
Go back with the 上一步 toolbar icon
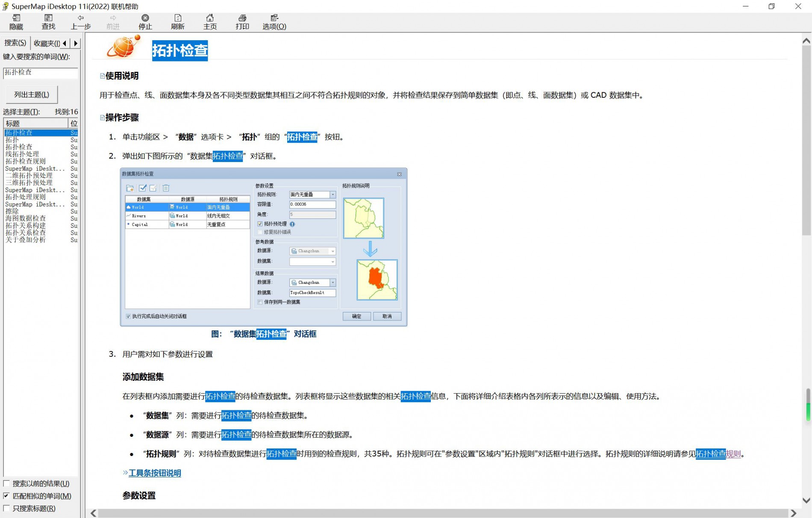81,22
